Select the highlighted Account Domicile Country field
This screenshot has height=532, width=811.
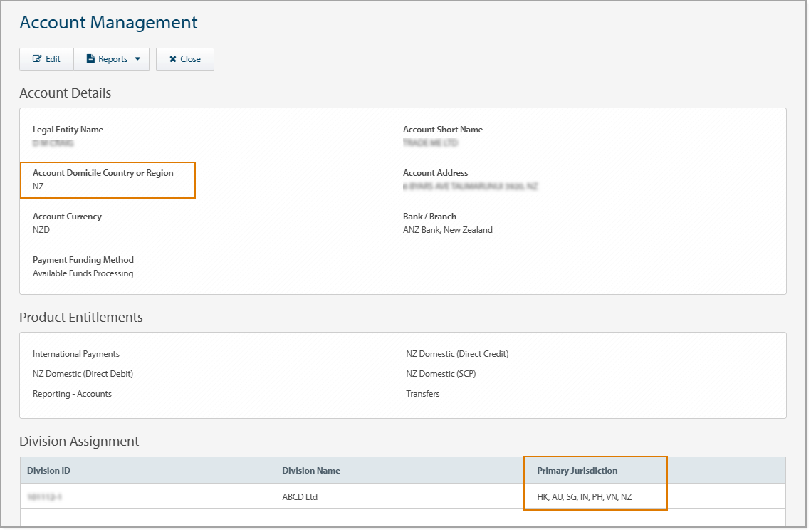coord(107,179)
